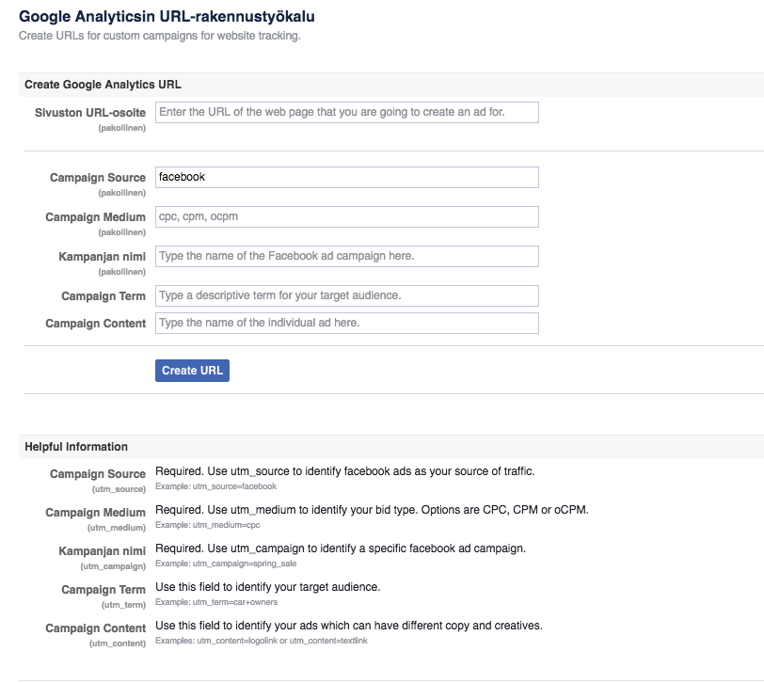
Task: Click the different copy and creatives description
Action: 349,626
